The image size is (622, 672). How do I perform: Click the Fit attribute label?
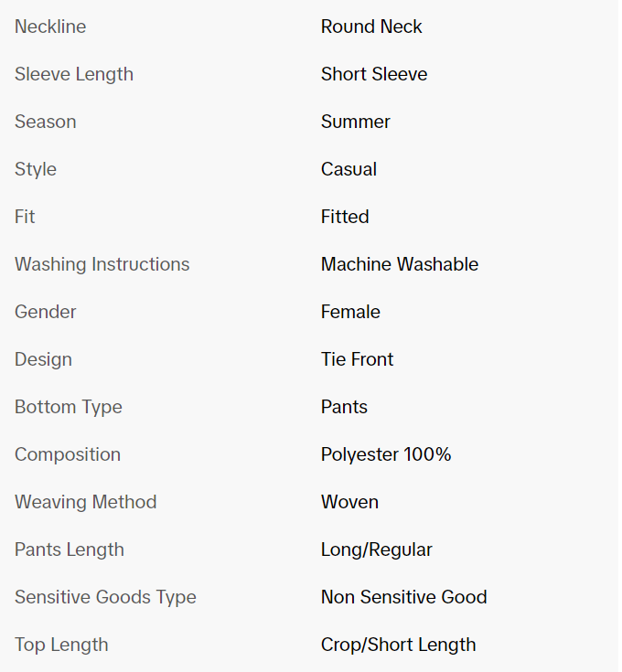tap(25, 217)
